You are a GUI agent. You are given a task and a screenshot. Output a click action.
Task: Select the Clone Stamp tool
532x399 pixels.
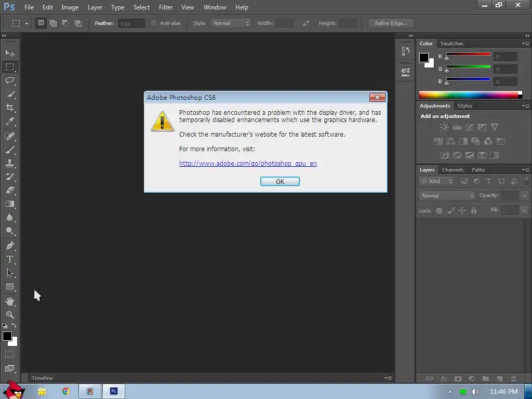click(10, 163)
